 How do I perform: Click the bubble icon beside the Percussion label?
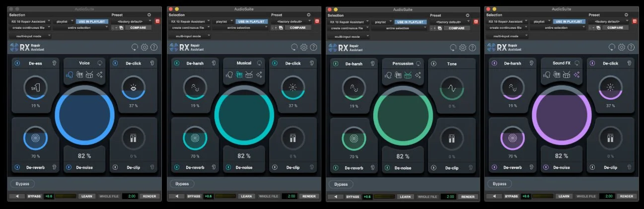coord(418,64)
